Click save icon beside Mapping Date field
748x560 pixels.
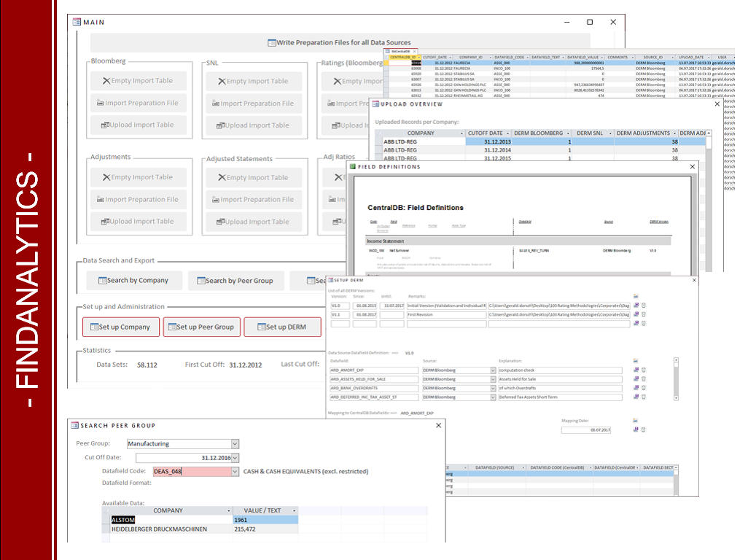tap(636, 430)
